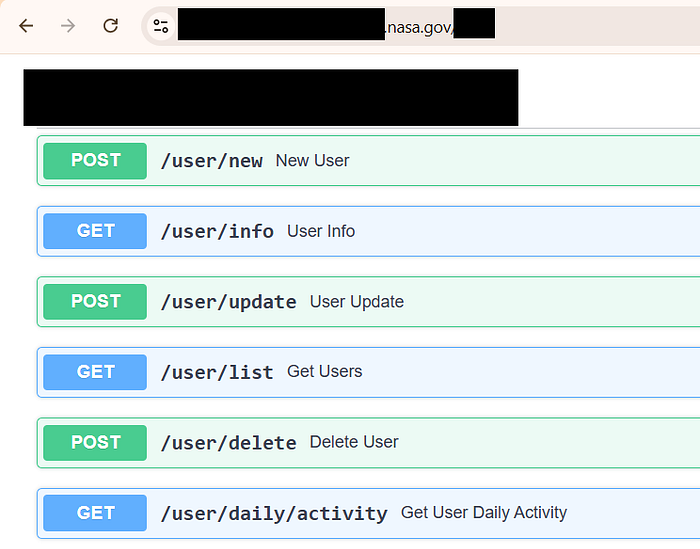Image resolution: width=700 pixels, height=549 pixels.
Task: Click the 'User Update' description
Action: pyautogui.click(x=357, y=302)
